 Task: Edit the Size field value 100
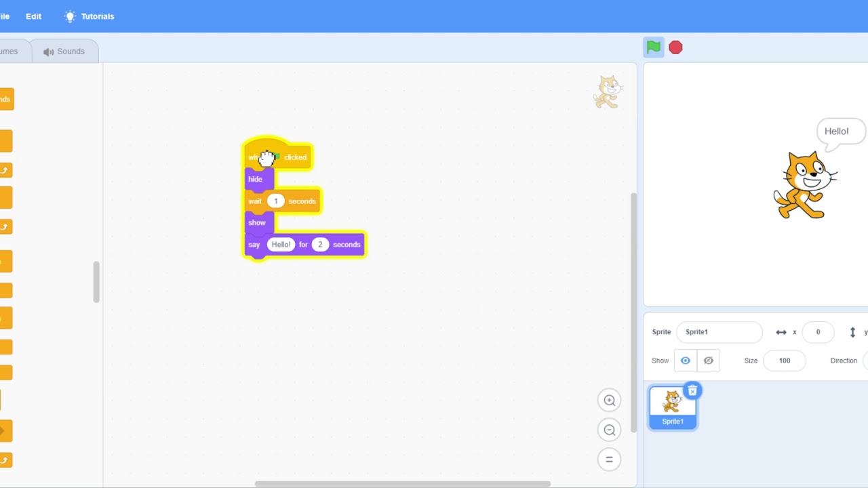[785, 361]
